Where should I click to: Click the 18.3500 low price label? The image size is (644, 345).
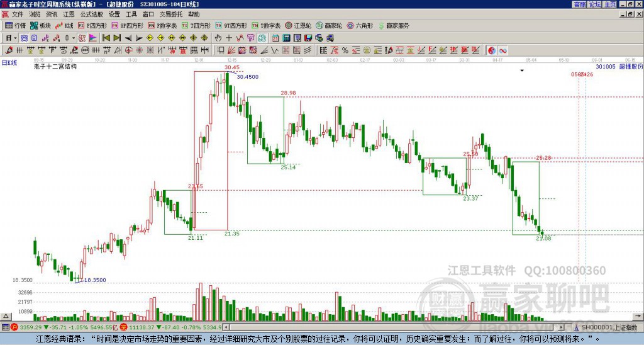[x=95, y=280]
